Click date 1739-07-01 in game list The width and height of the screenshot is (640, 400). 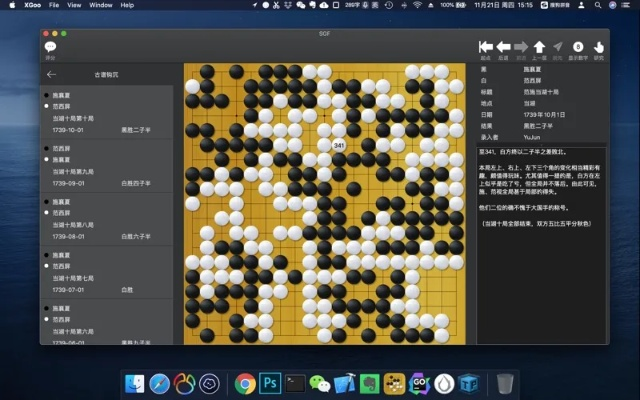[x=68, y=290]
